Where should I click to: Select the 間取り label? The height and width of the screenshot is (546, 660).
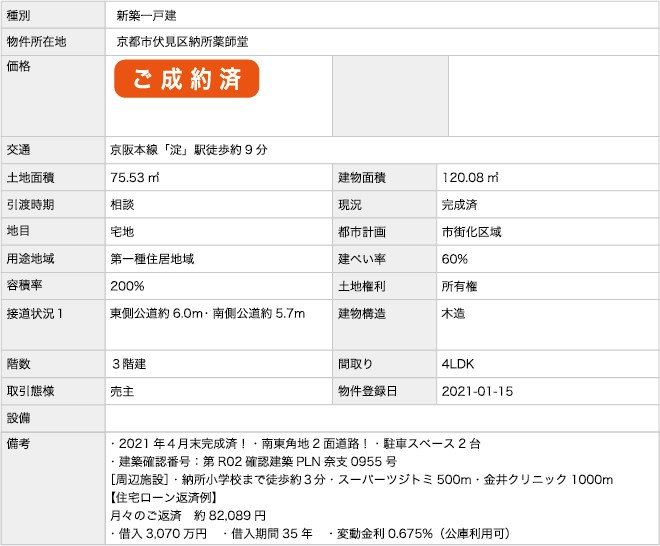(356, 364)
